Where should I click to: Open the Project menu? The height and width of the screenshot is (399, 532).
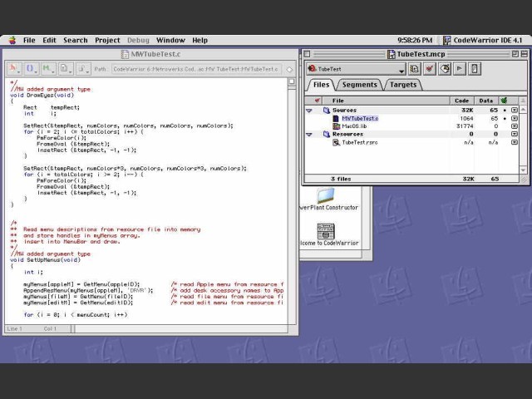pos(107,40)
